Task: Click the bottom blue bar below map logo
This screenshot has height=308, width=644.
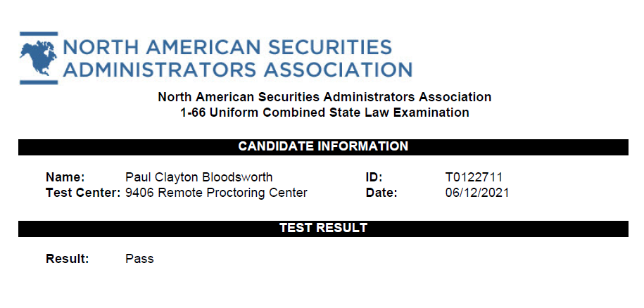Action: tap(39, 82)
